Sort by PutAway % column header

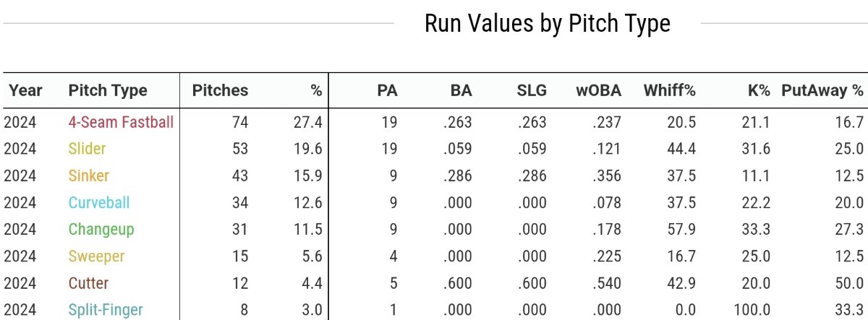click(822, 90)
